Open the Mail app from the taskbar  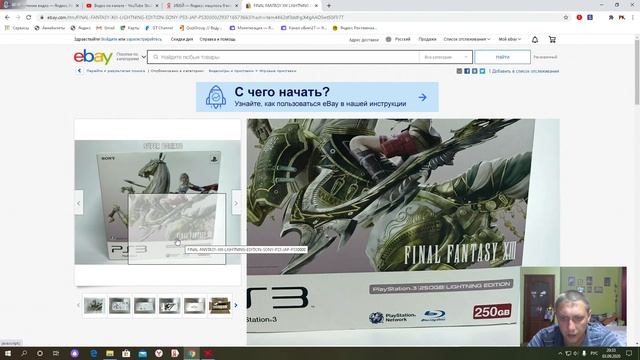click(x=142, y=353)
